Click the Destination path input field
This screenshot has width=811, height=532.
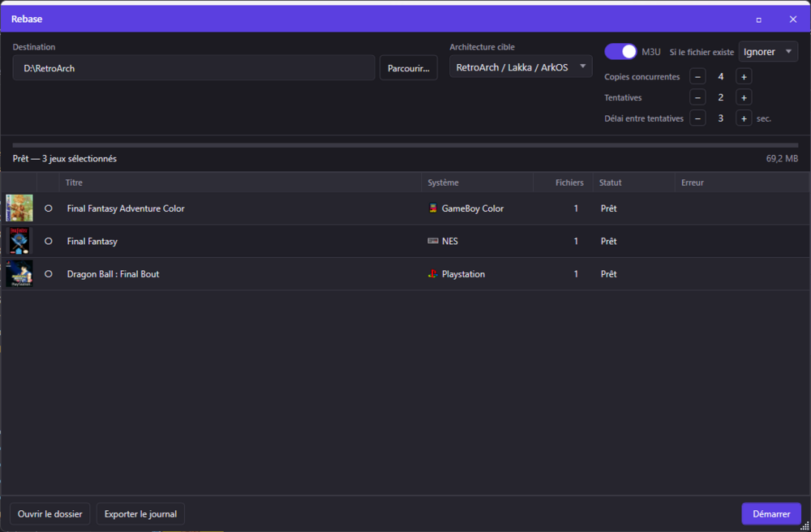[x=193, y=68]
